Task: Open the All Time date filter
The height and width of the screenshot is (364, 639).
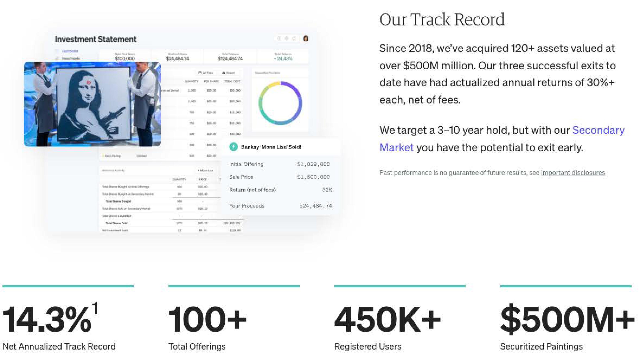Action: point(206,73)
